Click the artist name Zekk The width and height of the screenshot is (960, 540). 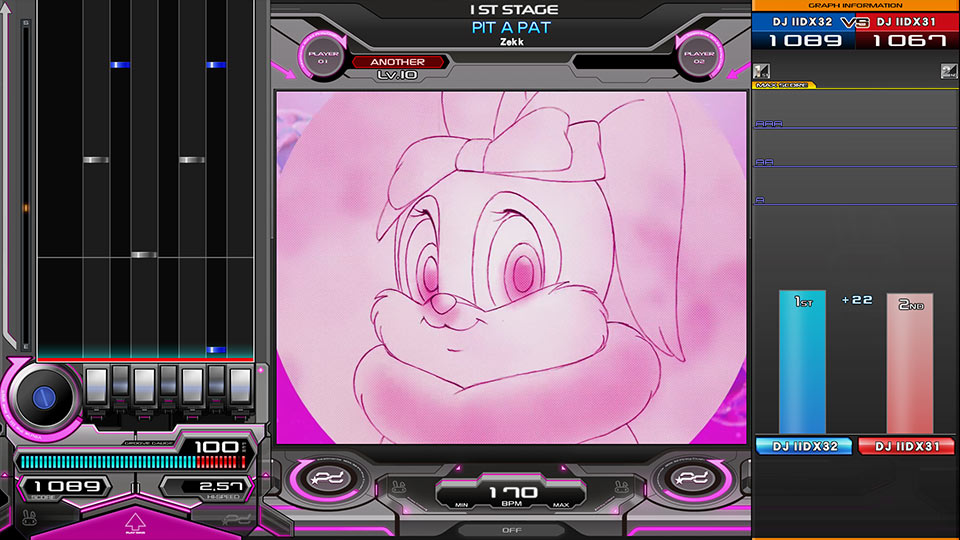(x=512, y=42)
